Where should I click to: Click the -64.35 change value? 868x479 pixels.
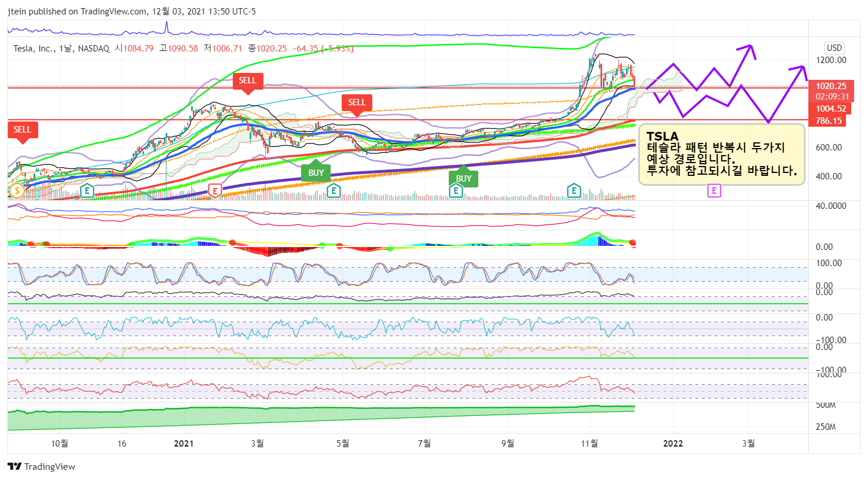click(305, 49)
